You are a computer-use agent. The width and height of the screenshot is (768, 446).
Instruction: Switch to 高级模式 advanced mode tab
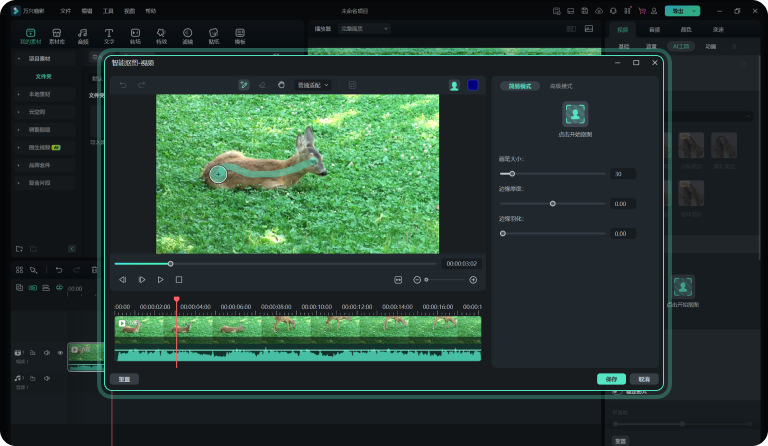coord(562,86)
